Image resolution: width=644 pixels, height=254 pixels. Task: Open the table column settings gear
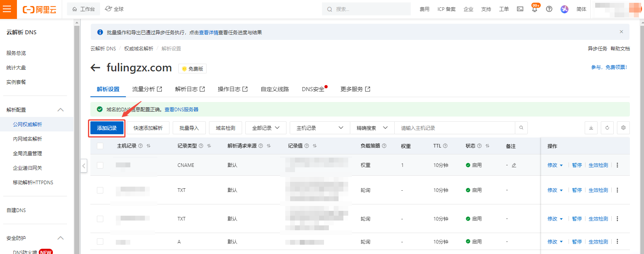coord(623,128)
